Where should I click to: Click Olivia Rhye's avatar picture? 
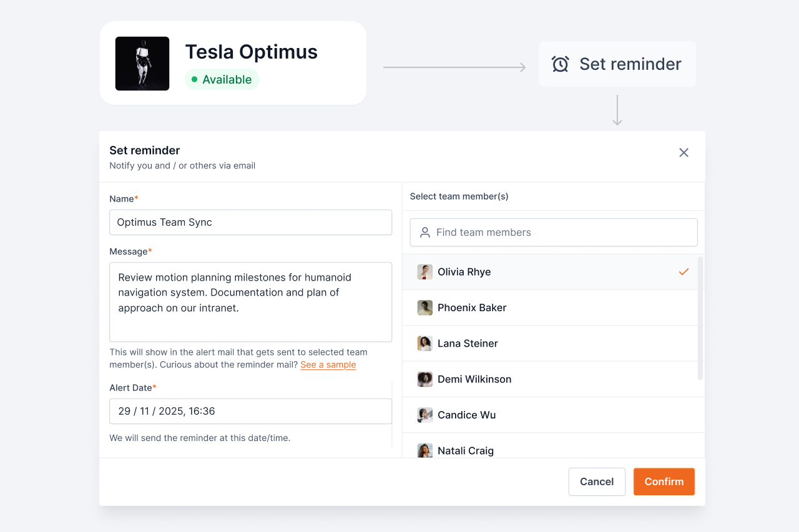(x=425, y=272)
